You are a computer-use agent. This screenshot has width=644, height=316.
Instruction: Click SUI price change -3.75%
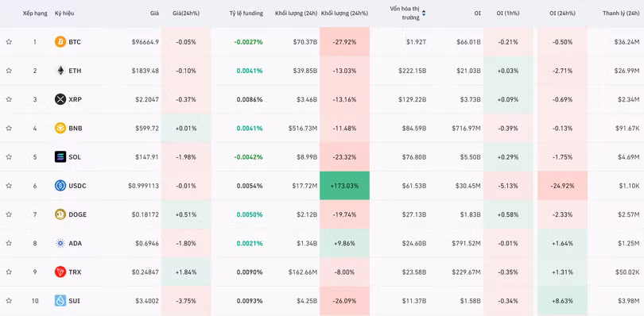tap(186, 301)
